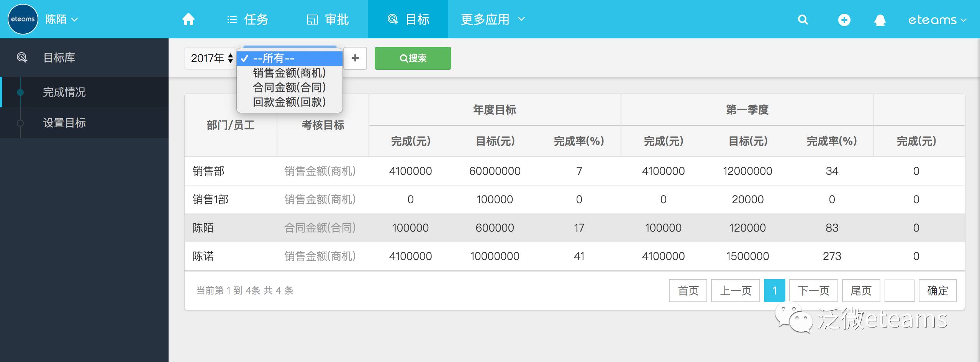This screenshot has height=362, width=980.
Task: Click the green 搜索 button
Action: 413,58
